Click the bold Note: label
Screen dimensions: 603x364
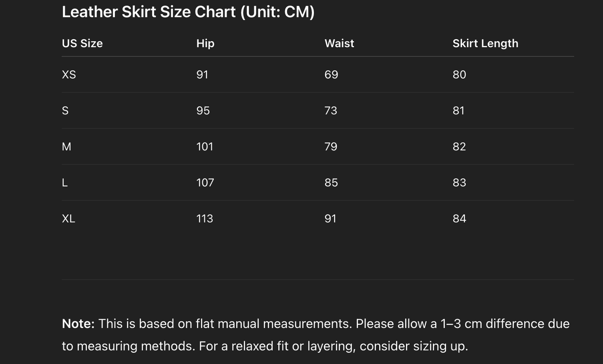78,324
